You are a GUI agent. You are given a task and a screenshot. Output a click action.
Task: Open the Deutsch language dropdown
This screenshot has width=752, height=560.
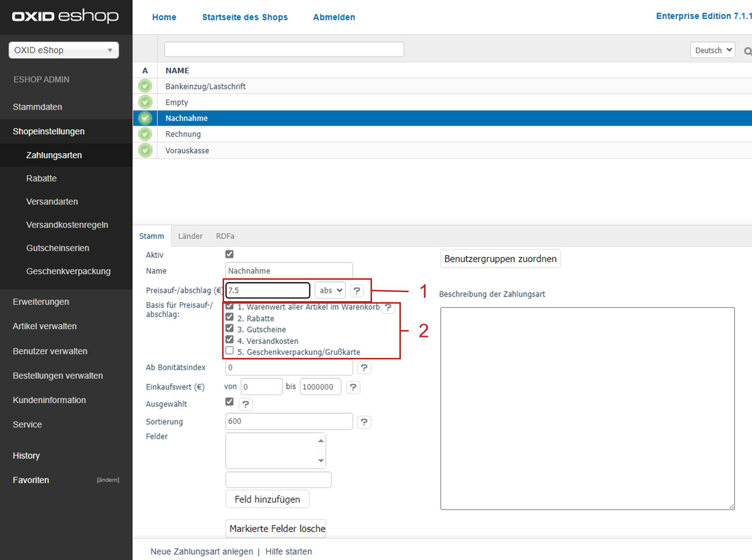point(713,50)
